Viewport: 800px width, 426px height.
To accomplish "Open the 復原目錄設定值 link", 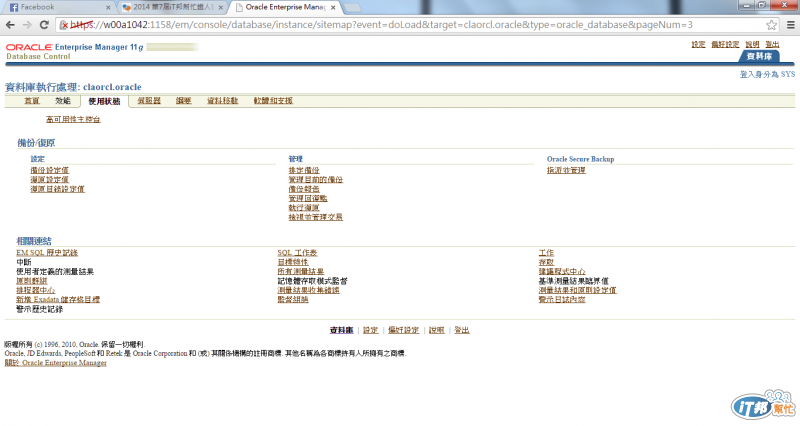I will [x=57, y=189].
